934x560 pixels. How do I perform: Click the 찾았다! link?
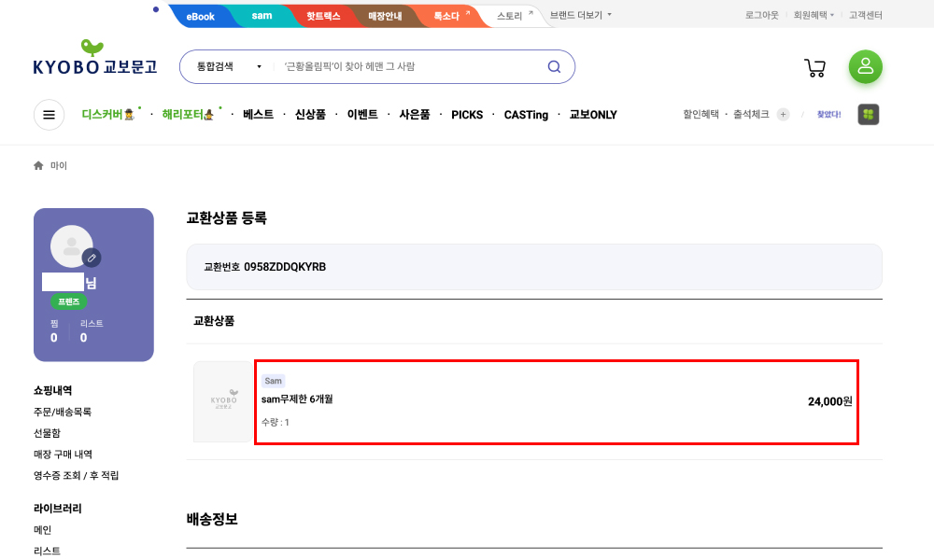(x=828, y=114)
